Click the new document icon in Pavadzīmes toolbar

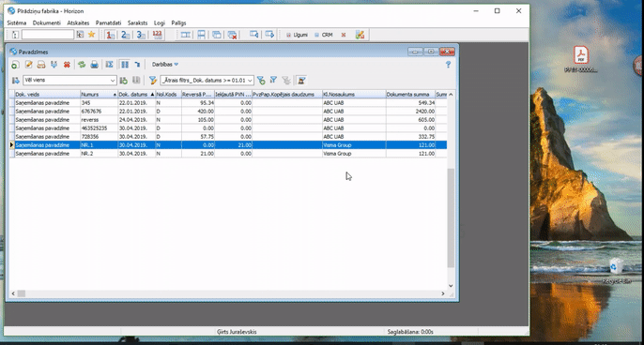(x=15, y=65)
